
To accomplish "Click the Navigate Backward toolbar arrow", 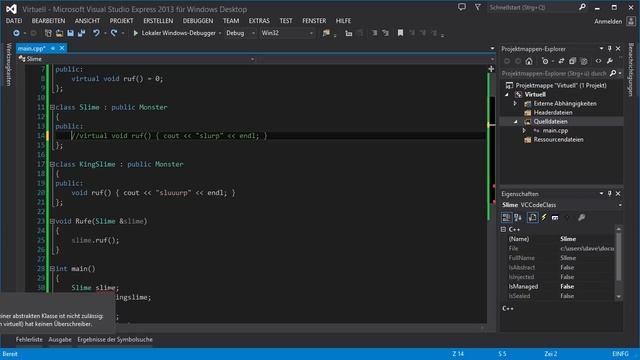I will 16,33.
